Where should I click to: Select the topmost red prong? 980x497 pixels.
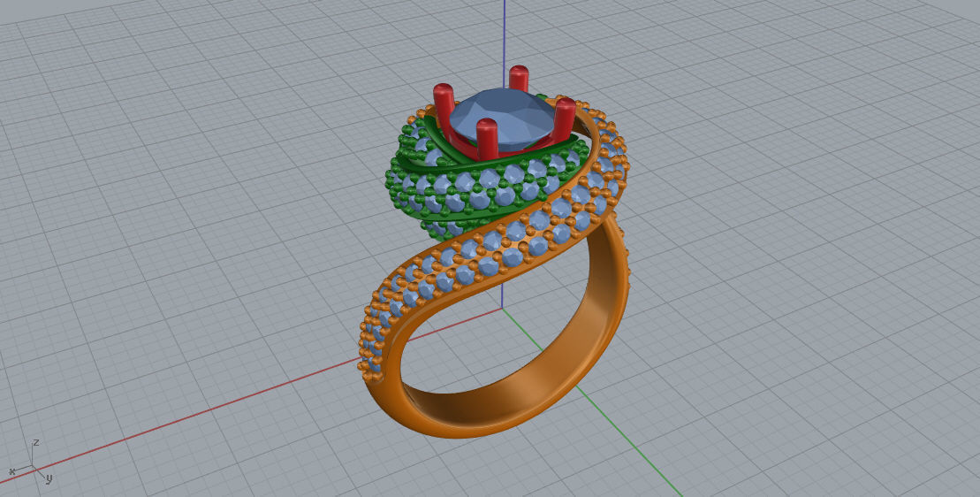(519, 79)
